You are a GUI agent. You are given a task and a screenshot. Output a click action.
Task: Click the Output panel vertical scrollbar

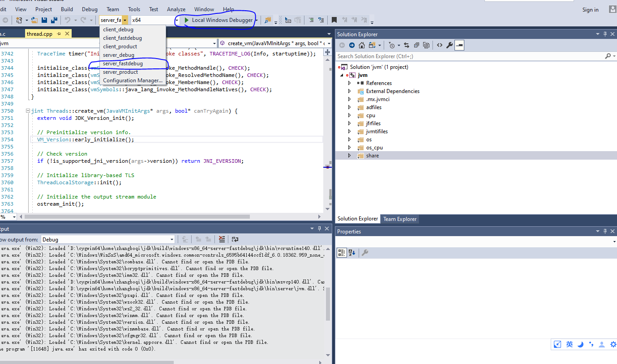tap(328, 304)
